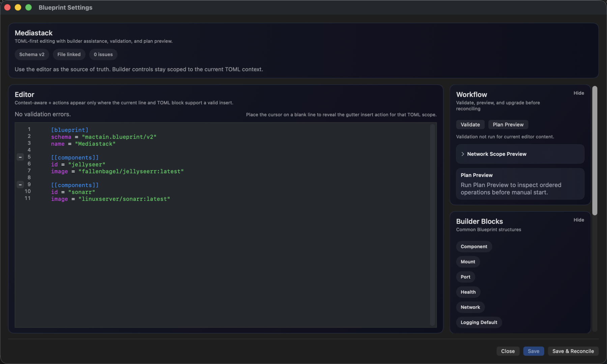Click the Mediastack heading
Screen dimensions: 607x364
click(33, 33)
